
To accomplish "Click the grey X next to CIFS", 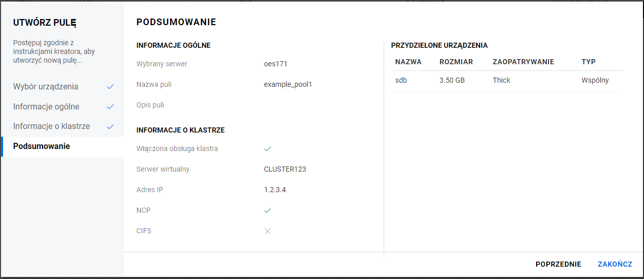I will (x=267, y=231).
